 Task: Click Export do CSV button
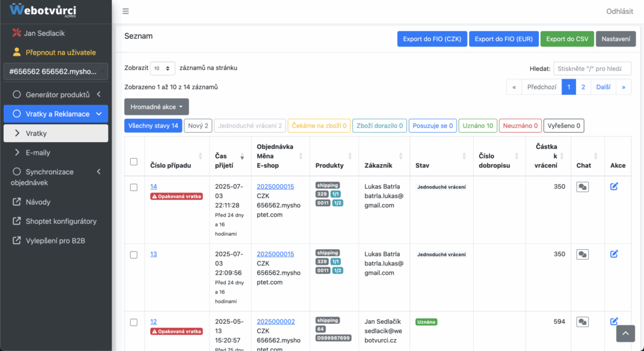click(x=567, y=39)
